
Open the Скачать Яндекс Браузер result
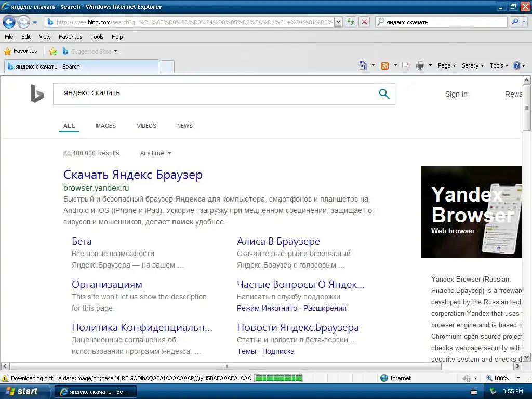[x=133, y=175]
